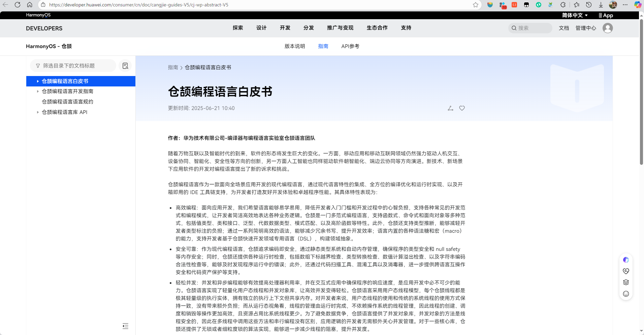Open the 简体中文 language dropdown
Screen dimensions: 644x335
pyautogui.click(x=575, y=15)
